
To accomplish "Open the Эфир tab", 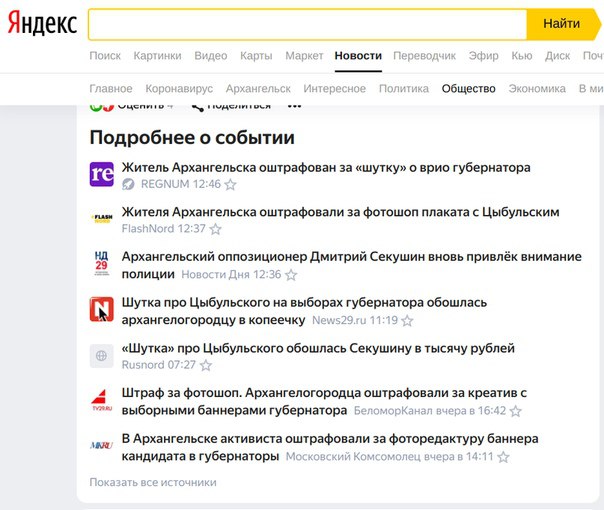I will (483, 56).
